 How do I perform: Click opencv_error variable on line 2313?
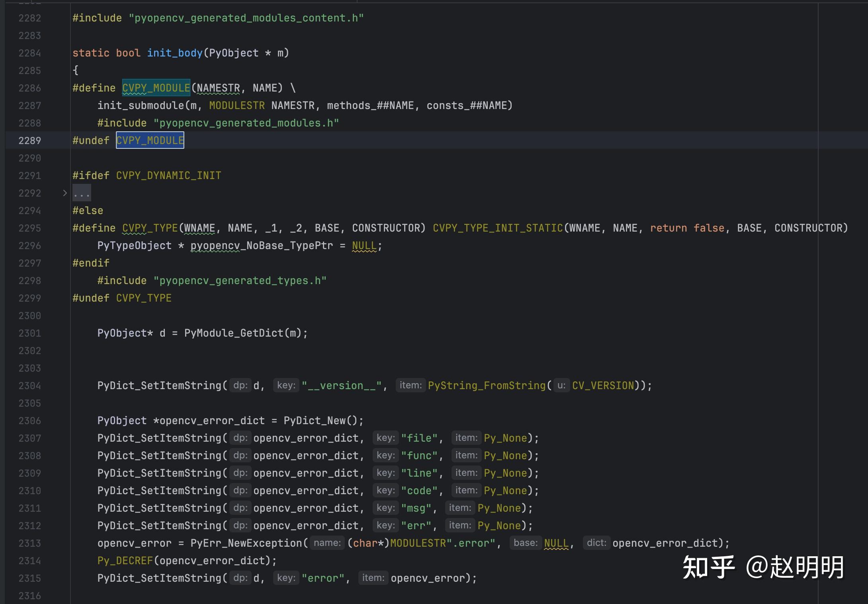(135, 543)
